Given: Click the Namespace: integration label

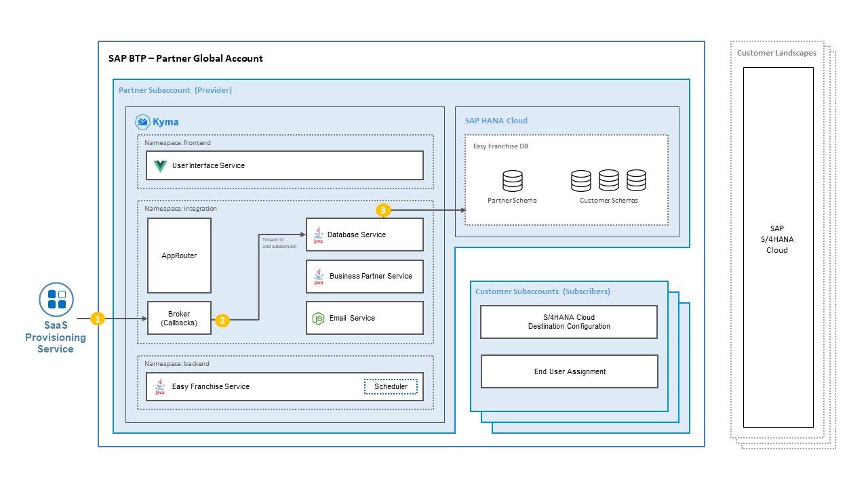Looking at the screenshot, I should [x=180, y=209].
